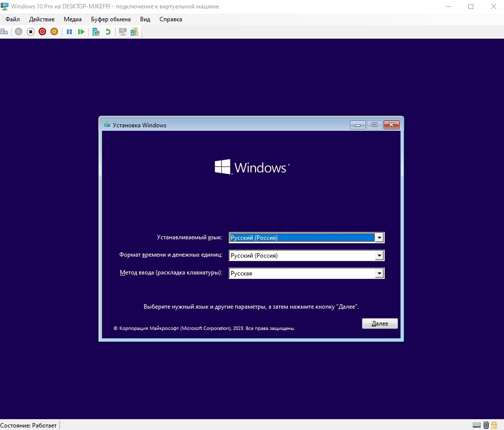Expand the Устанавливаемый язык dropdown
Screen dimensions: 504x430
click(379, 238)
